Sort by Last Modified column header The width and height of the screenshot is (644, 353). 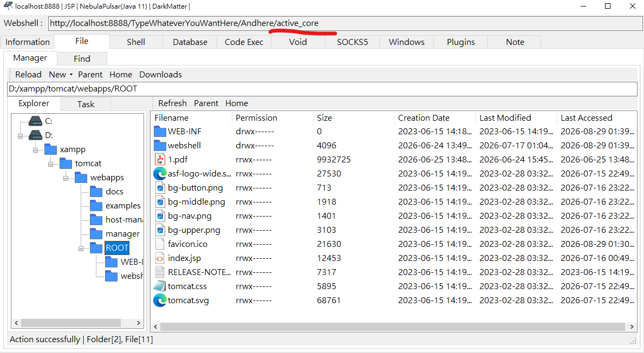point(516,118)
